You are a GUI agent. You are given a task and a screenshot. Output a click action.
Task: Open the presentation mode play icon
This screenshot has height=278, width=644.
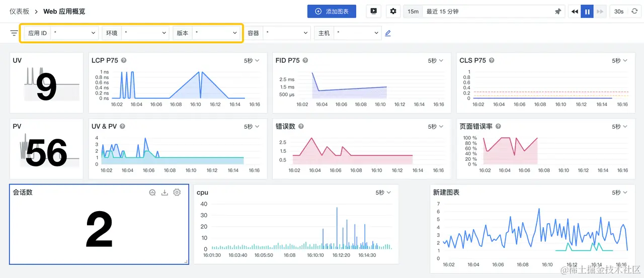pos(373,11)
